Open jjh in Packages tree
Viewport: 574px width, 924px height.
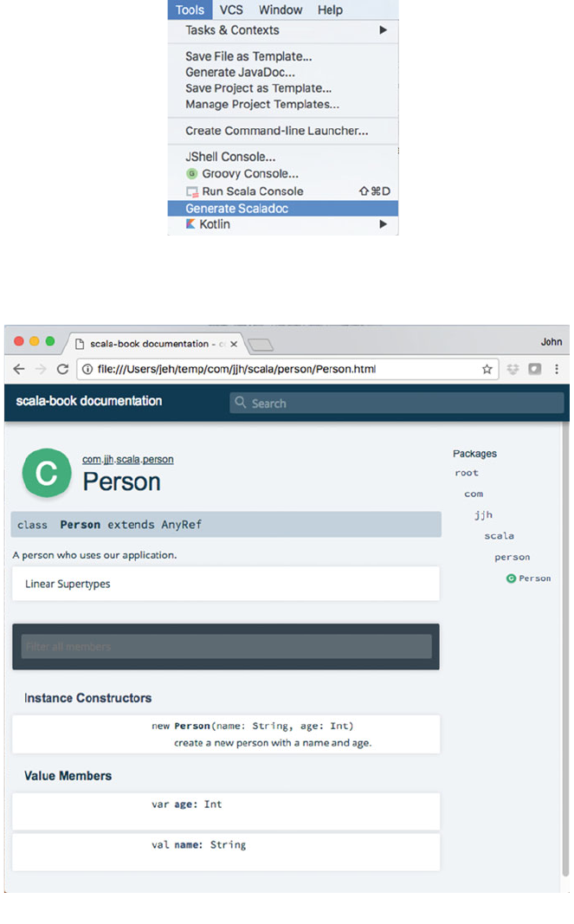483,515
